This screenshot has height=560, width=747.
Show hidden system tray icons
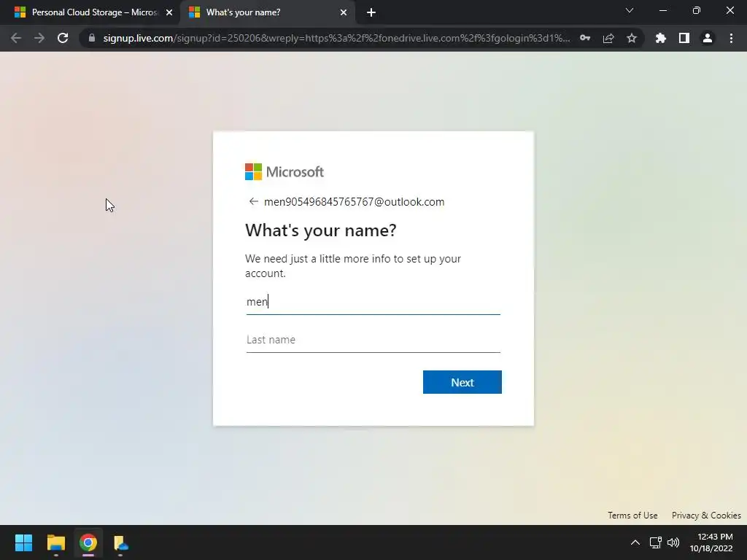click(x=635, y=542)
